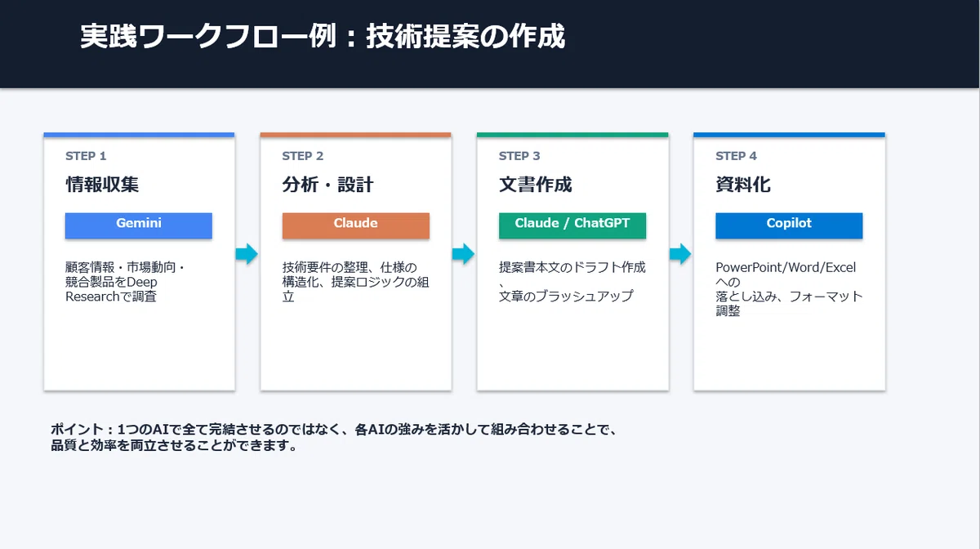Select the orange Claude label box
This screenshot has width=980, height=549.
356,225
